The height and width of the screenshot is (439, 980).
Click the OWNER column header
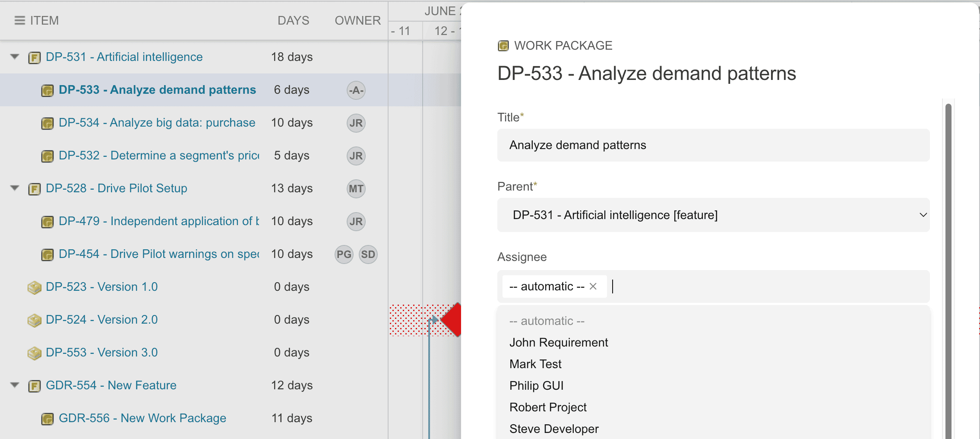click(x=358, y=20)
